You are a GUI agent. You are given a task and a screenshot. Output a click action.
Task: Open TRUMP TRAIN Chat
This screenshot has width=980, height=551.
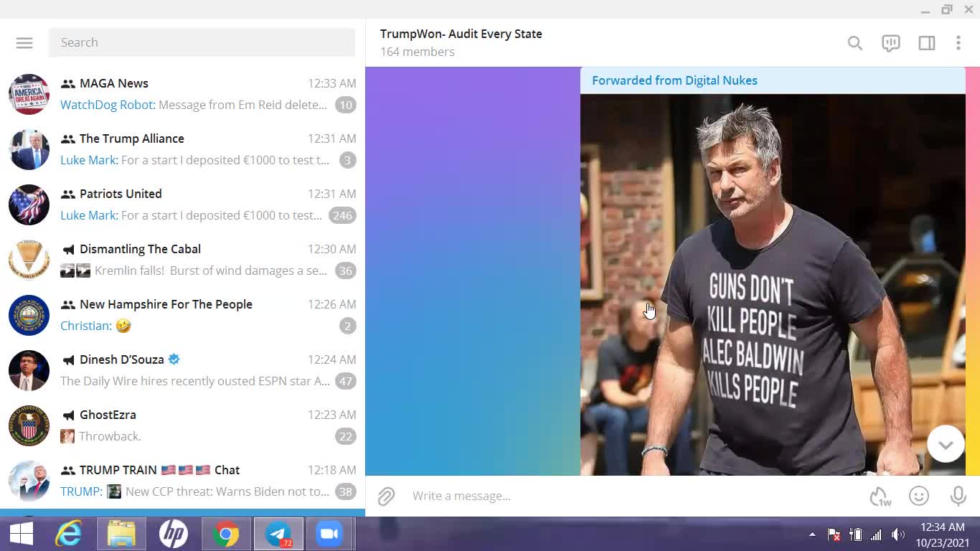pos(182,481)
